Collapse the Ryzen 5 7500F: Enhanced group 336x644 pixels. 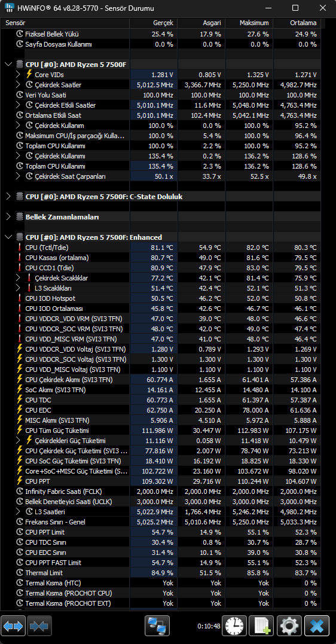coord(8,237)
